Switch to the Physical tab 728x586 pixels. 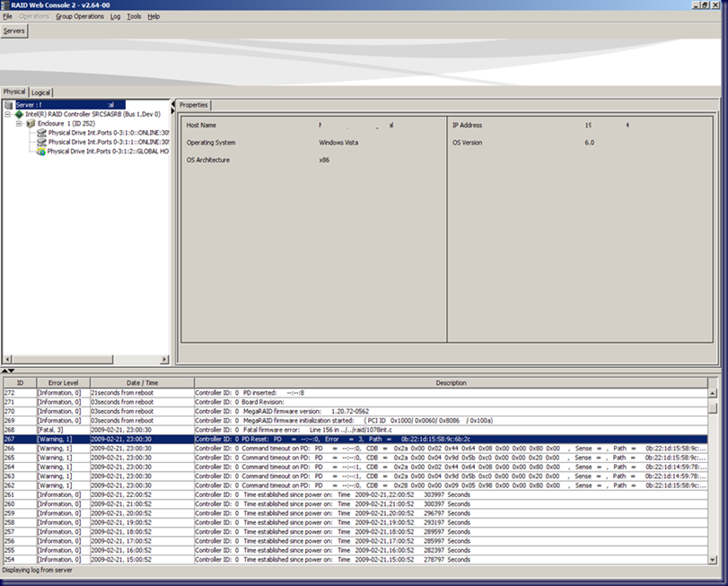[14, 92]
